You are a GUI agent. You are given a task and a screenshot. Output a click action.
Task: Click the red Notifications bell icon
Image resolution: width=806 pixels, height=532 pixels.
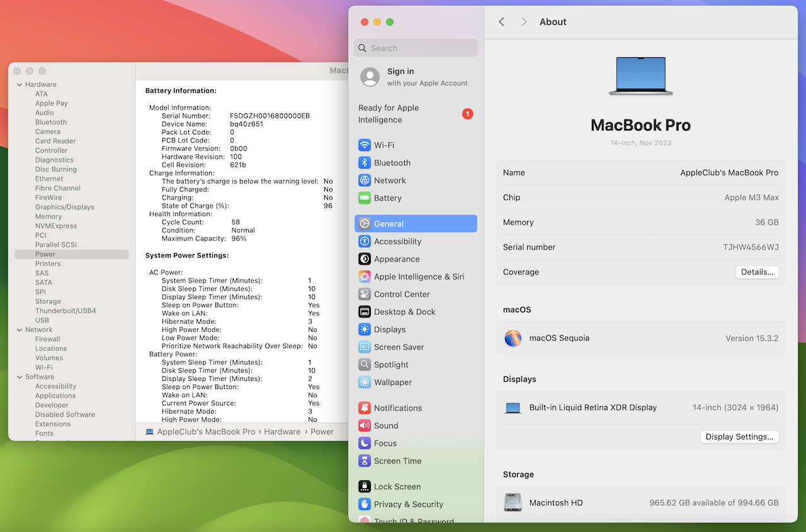coord(365,408)
